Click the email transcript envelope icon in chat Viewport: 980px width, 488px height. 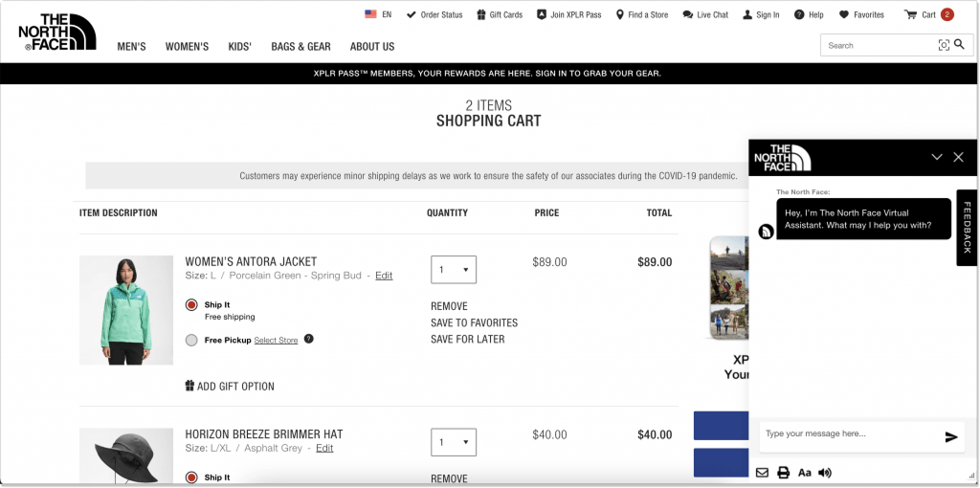763,473
